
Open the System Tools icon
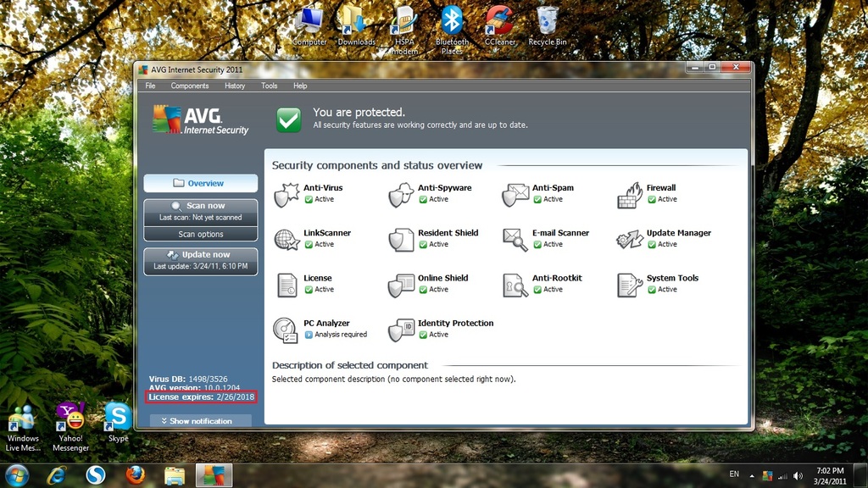point(629,285)
